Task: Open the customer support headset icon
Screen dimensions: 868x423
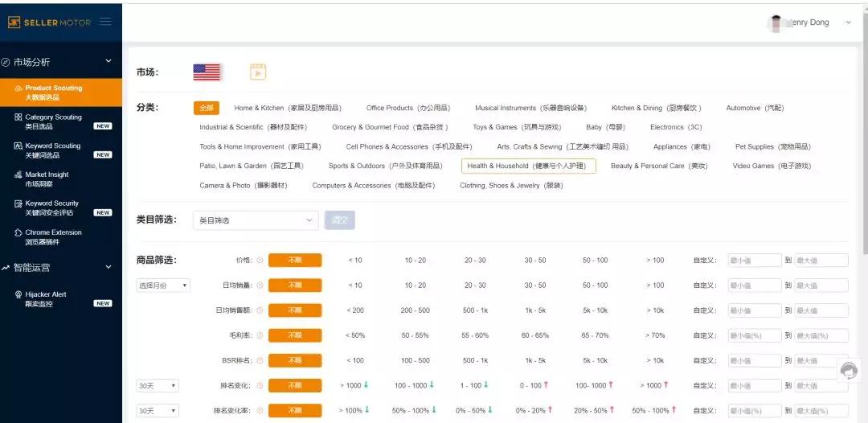Action: tap(848, 370)
